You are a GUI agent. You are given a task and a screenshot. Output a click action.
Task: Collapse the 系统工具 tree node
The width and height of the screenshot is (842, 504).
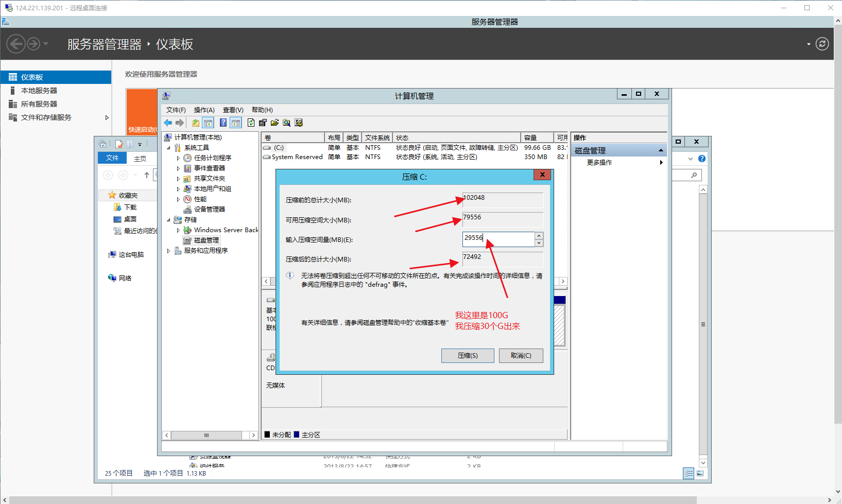[x=168, y=148]
